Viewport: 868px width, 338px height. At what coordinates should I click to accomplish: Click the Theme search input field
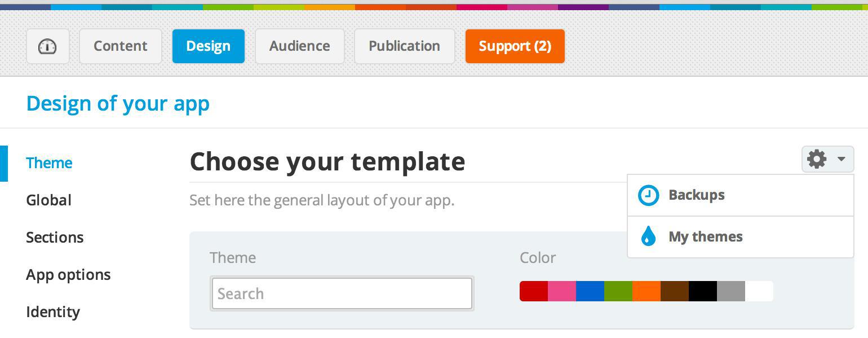click(x=342, y=293)
